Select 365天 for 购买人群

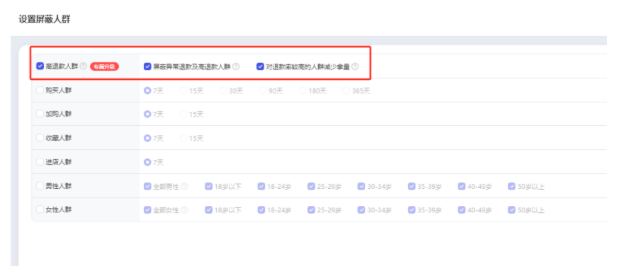coord(346,91)
